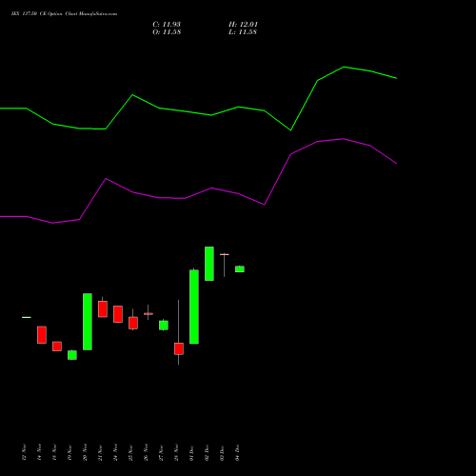Click the tall green candle for 01 Dec

[194, 307]
